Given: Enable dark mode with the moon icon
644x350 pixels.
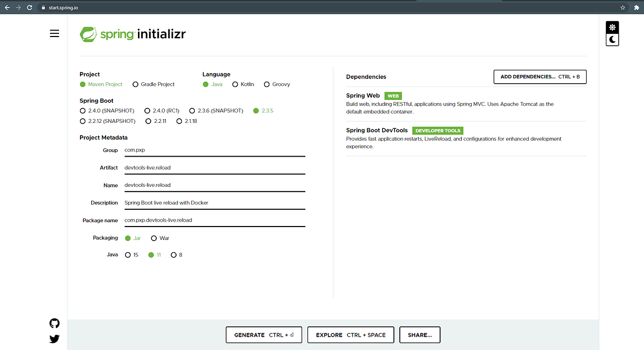Looking at the screenshot, I should coord(612,39).
